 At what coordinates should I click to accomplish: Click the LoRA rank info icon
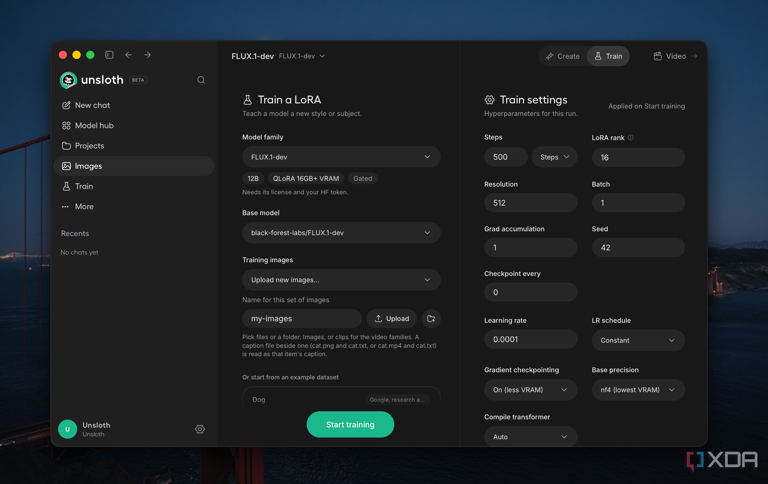[631, 138]
